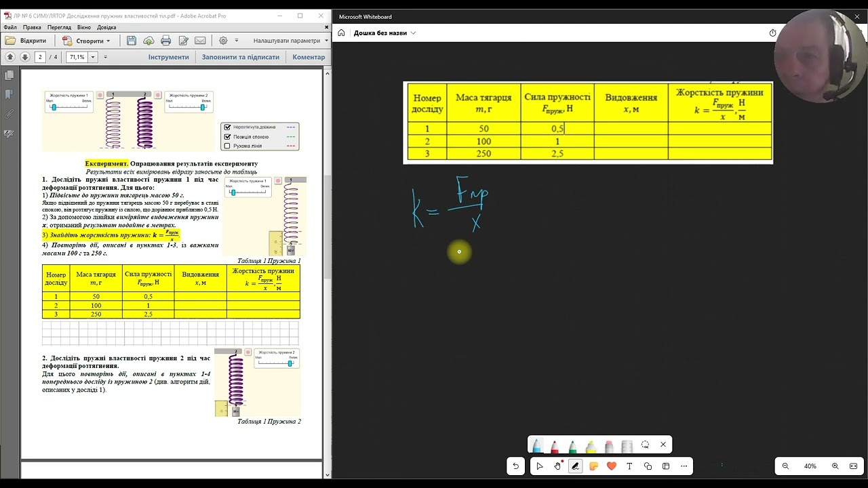Open the Заповнити та підписати pane
The width and height of the screenshot is (868, 488).
point(240,57)
